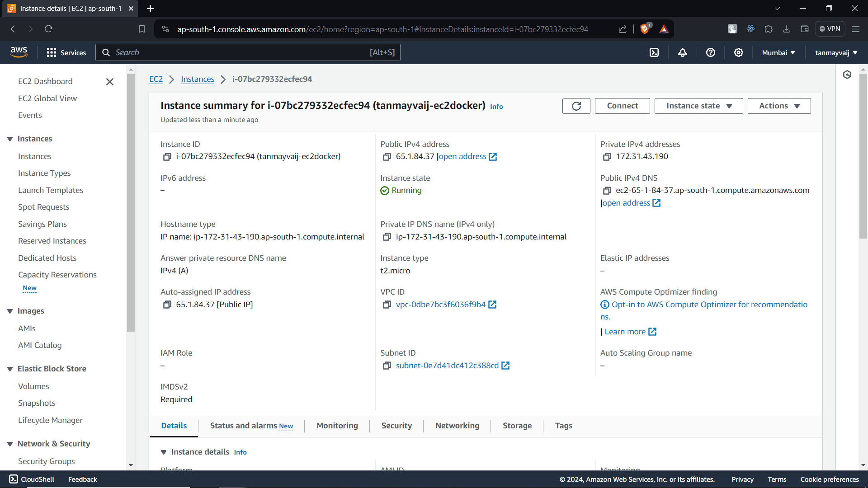Open the VPC ID in a new tab
The image size is (868, 488).
493,305
